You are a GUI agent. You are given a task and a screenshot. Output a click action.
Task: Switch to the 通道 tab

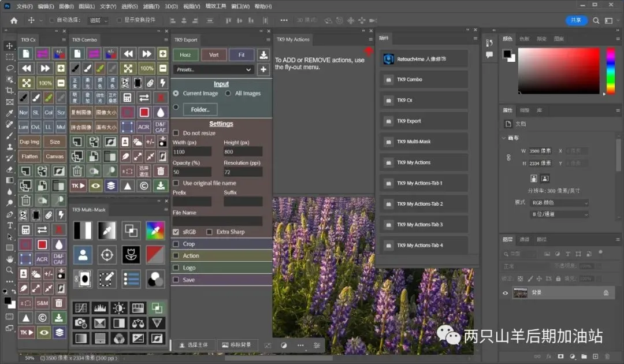[x=525, y=239]
